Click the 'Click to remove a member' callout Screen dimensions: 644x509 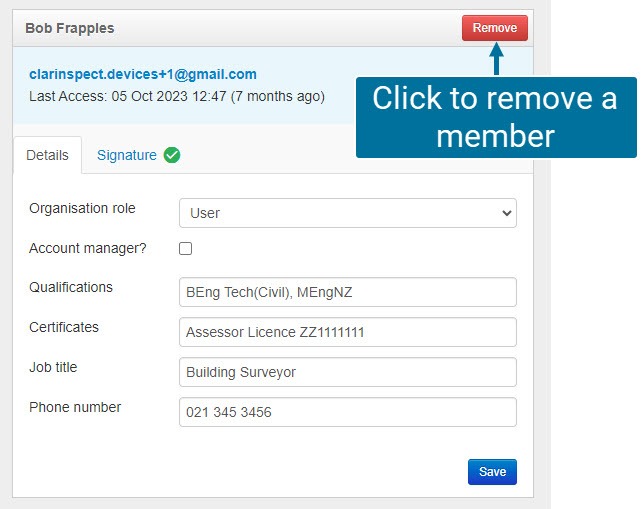click(x=495, y=117)
